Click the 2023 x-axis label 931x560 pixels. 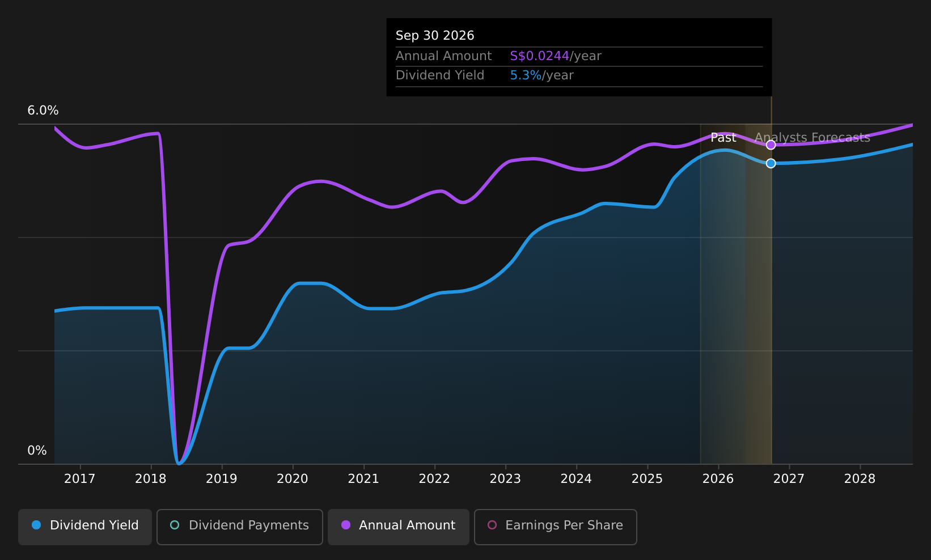pyautogui.click(x=505, y=479)
